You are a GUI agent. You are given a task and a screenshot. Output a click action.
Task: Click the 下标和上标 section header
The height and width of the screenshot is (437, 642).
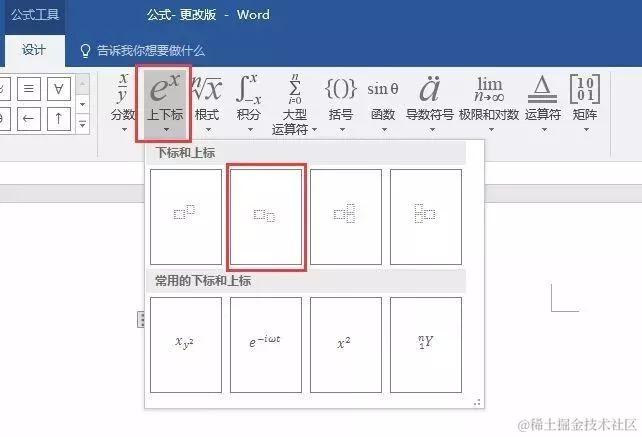[307, 153]
